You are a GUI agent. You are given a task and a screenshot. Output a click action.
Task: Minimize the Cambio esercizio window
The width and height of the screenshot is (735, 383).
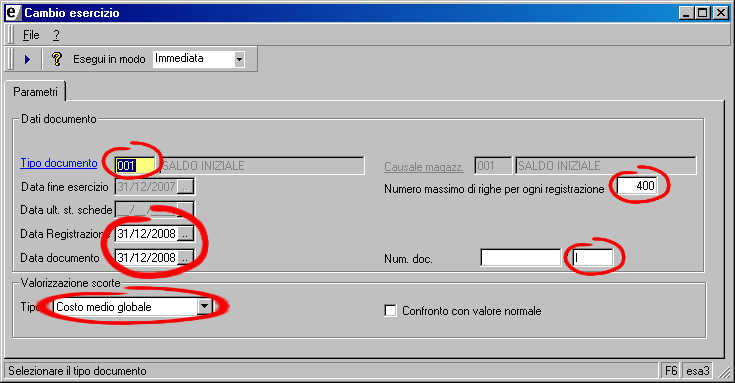click(x=686, y=13)
